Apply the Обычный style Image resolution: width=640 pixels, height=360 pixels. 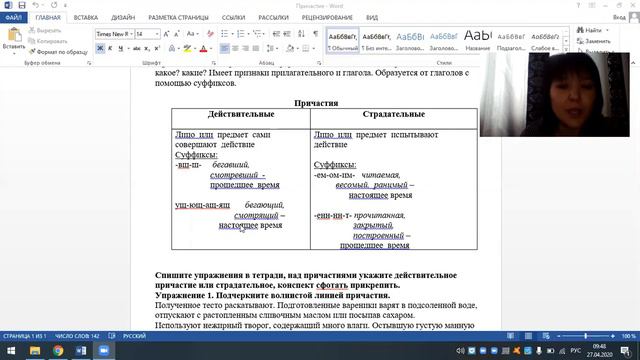343,40
